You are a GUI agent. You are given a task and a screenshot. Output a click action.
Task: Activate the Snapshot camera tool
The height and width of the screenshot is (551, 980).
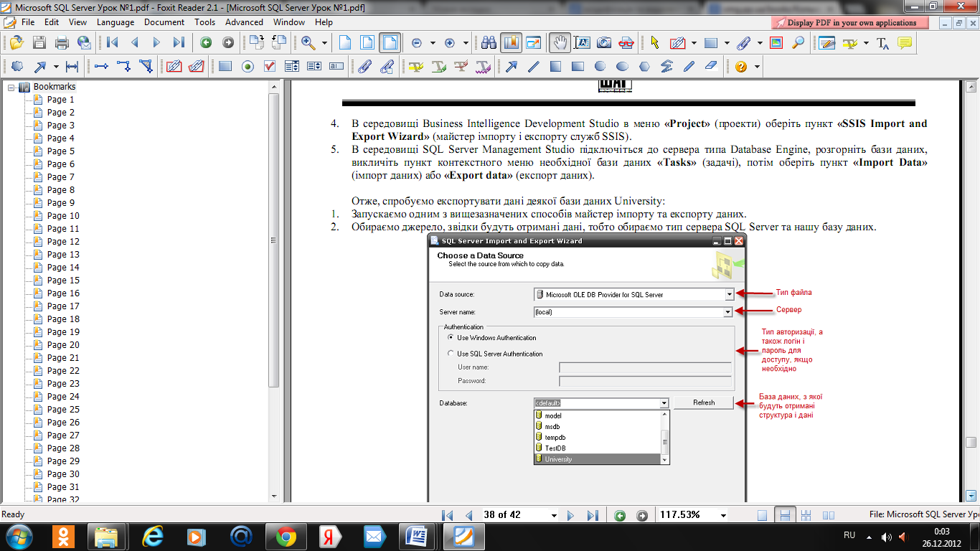(604, 42)
